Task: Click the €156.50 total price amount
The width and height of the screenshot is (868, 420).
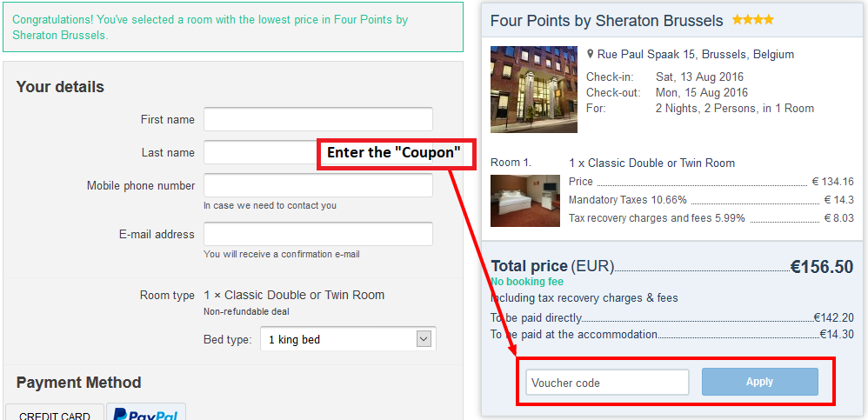Action: pyautogui.click(x=821, y=267)
